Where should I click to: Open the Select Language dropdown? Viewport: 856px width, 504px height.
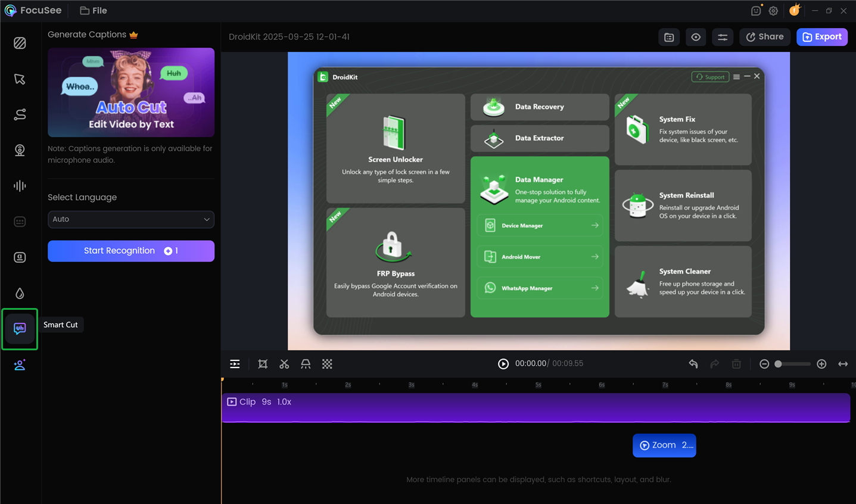[131, 219]
